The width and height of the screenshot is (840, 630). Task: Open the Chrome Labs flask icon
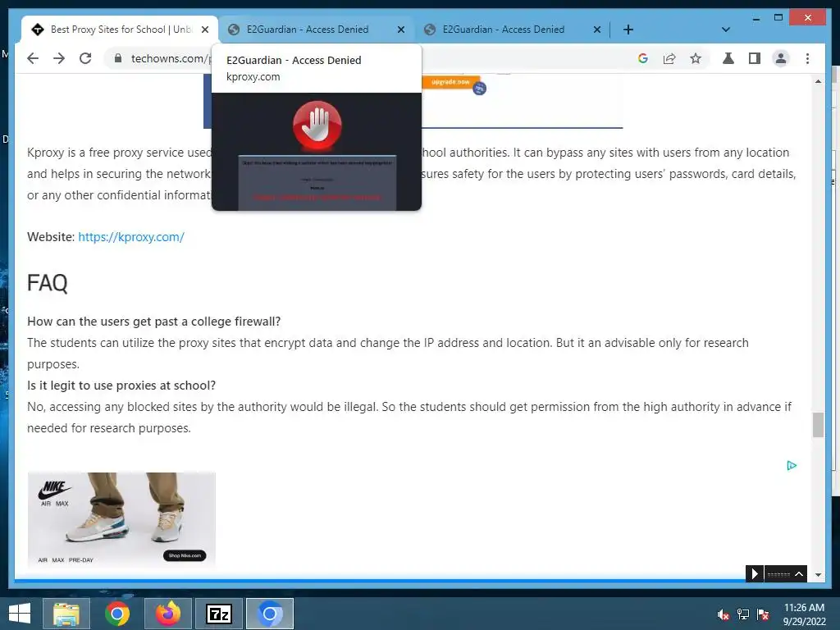point(728,58)
